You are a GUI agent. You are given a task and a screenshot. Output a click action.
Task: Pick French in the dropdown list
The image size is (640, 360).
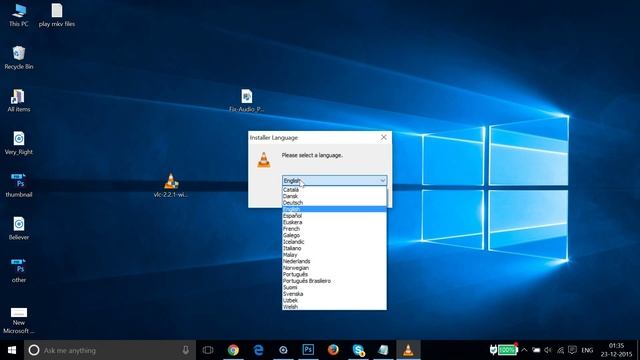(334, 229)
